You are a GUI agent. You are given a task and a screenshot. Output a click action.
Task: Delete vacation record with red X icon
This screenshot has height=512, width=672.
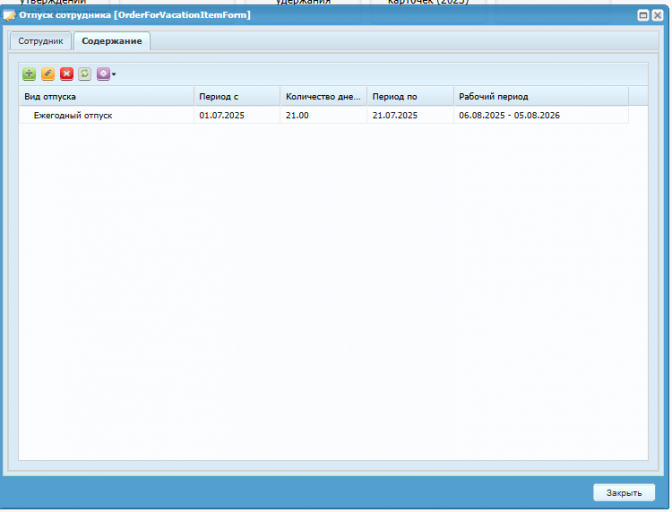(66, 74)
